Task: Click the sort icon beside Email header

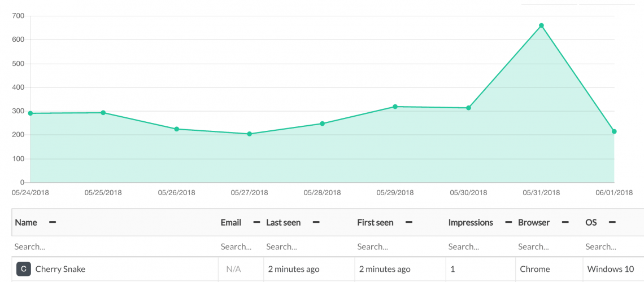Action: coord(256,223)
